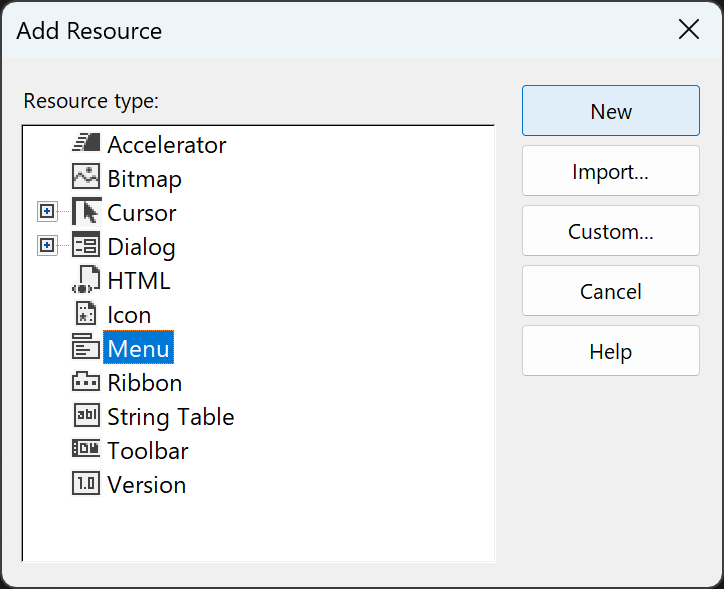Select Menu in resource type list
This screenshot has height=589, width=724.
(139, 348)
